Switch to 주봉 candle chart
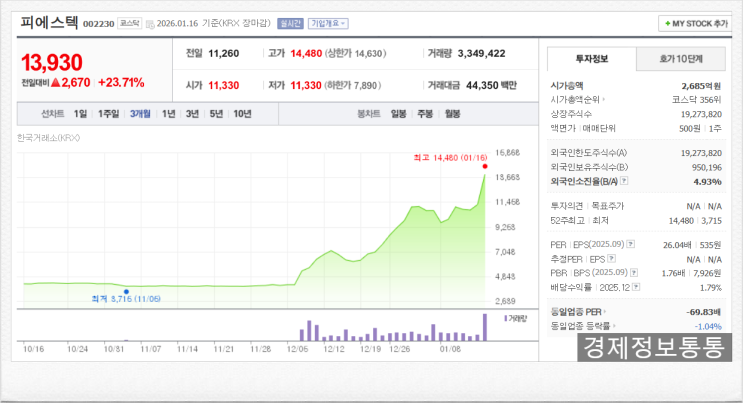 pos(425,114)
